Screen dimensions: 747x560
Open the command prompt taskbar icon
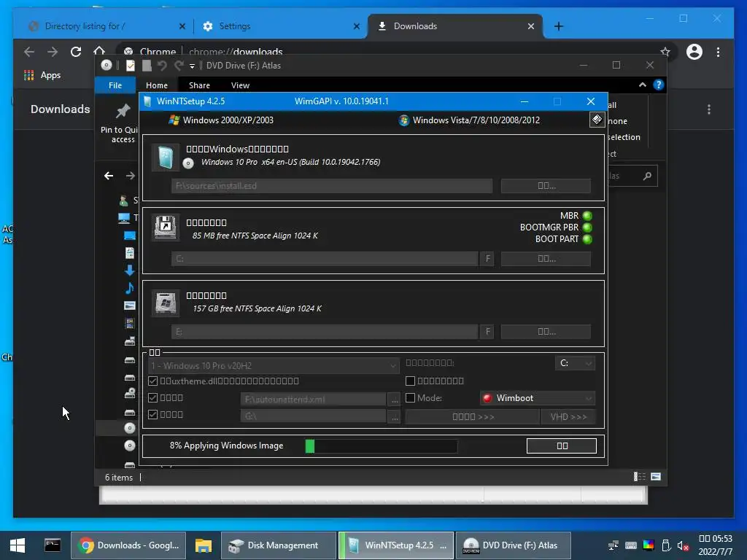coord(53,545)
